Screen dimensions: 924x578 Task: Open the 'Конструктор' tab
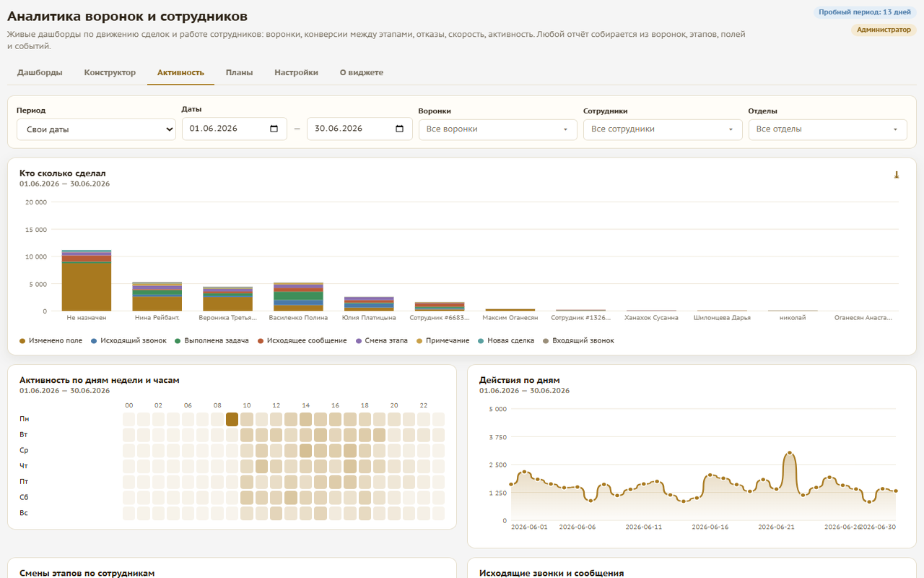coord(110,72)
